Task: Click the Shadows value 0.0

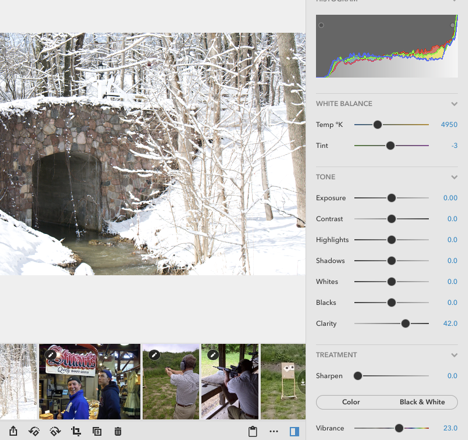Action: coord(452,261)
